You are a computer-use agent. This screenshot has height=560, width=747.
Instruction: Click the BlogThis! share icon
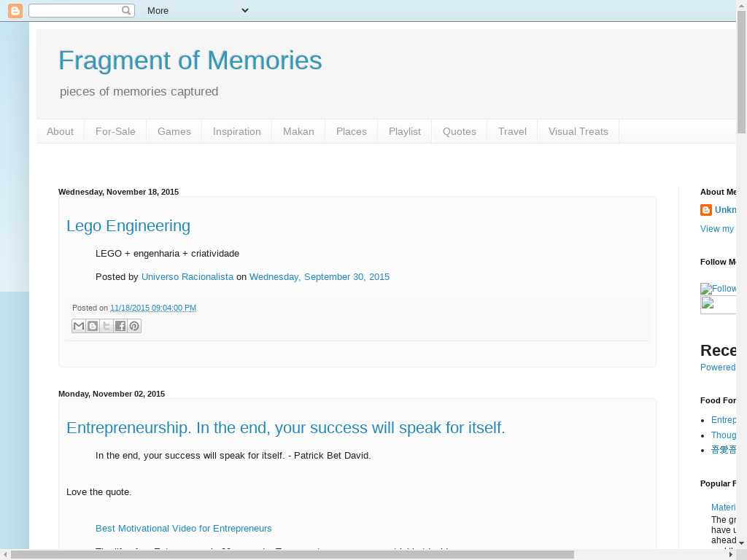coord(93,326)
